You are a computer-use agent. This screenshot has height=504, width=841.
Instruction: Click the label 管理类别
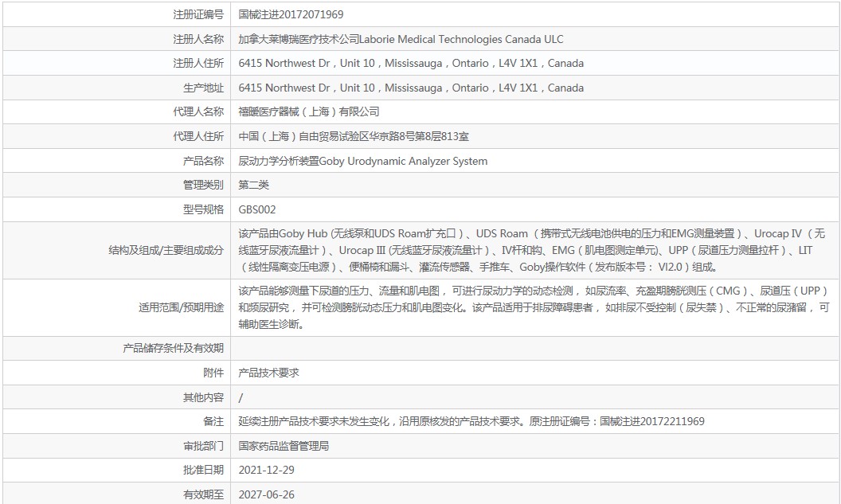tap(203, 185)
